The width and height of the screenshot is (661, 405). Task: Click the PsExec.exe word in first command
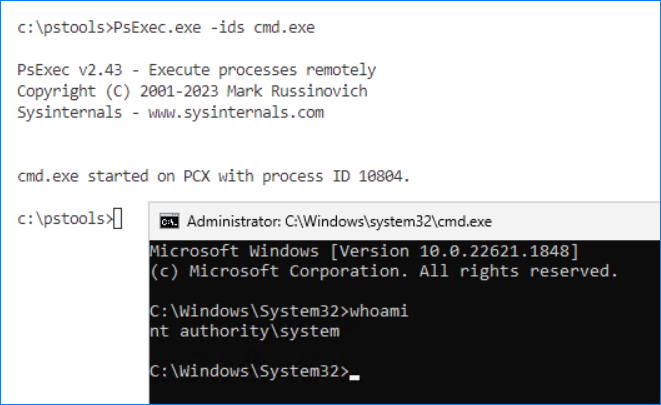click(157, 27)
